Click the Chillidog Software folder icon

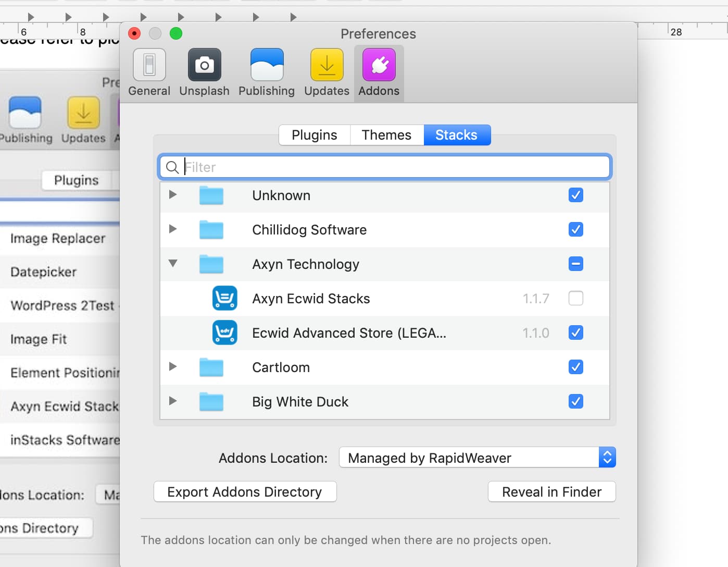pos(211,230)
